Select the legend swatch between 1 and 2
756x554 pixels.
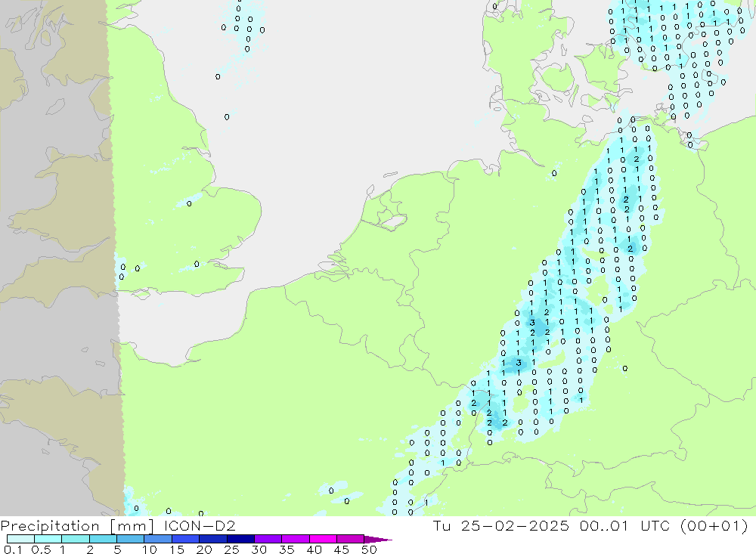(76, 539)
